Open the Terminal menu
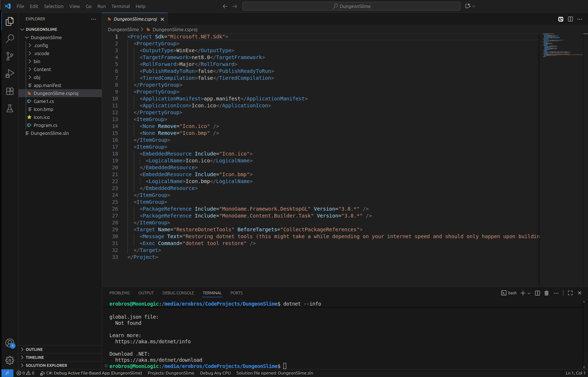Screen dimensions: 588x377 click(x=120, y=6)
